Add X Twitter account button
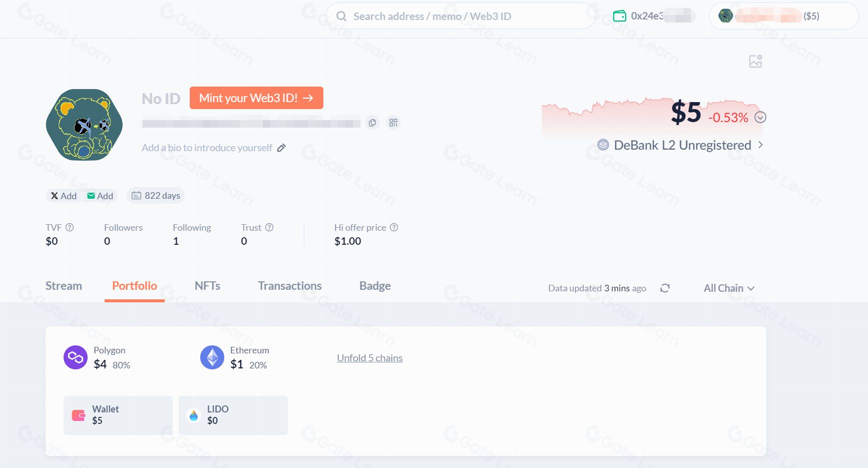 pos(64,196)
